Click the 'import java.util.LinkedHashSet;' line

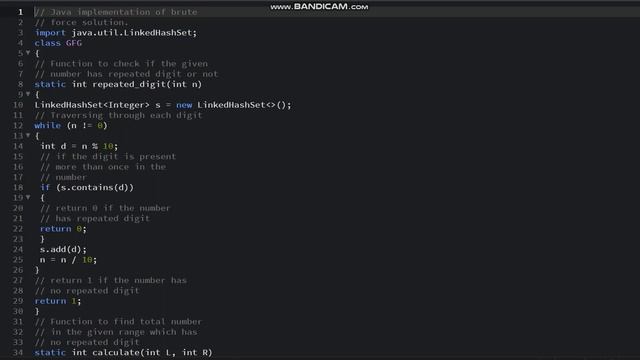tap(116, 33)
